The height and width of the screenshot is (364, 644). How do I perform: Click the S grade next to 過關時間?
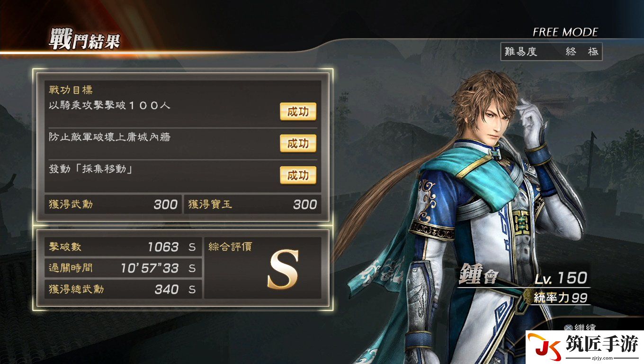192,268
